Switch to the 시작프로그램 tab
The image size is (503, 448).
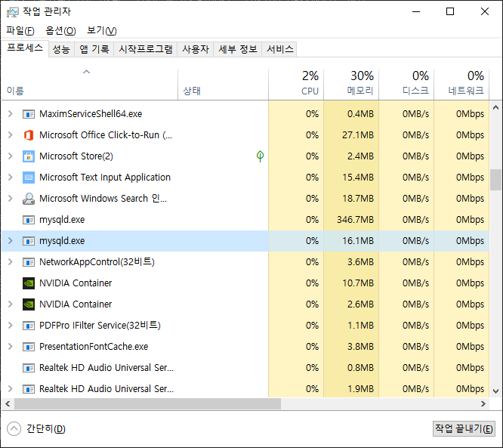(146, 49)
